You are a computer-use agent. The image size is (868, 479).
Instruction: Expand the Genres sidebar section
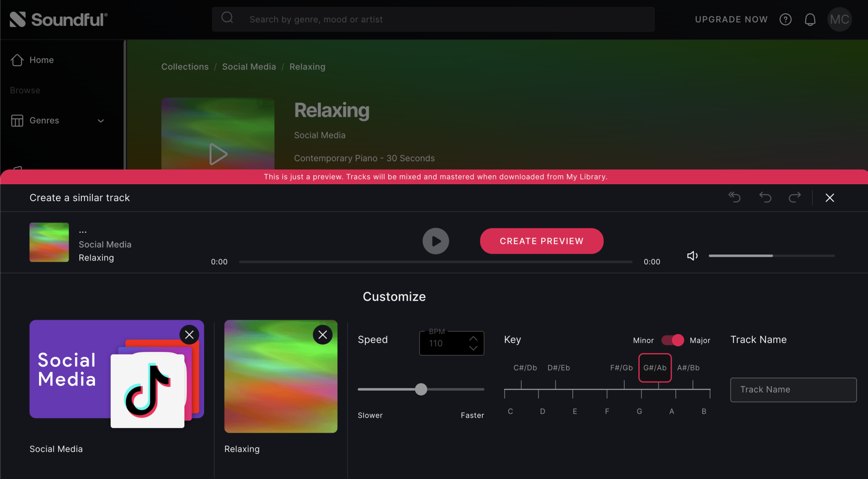(101, 121)
